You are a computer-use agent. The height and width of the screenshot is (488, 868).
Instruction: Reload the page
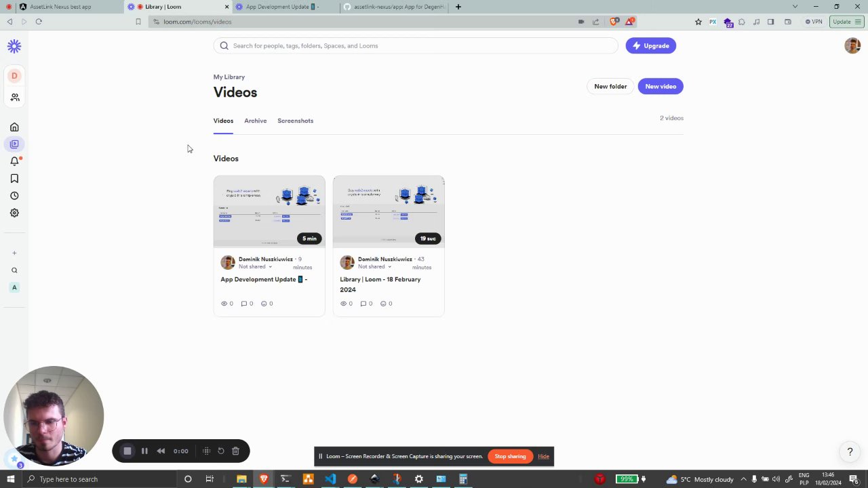point(39,22)
